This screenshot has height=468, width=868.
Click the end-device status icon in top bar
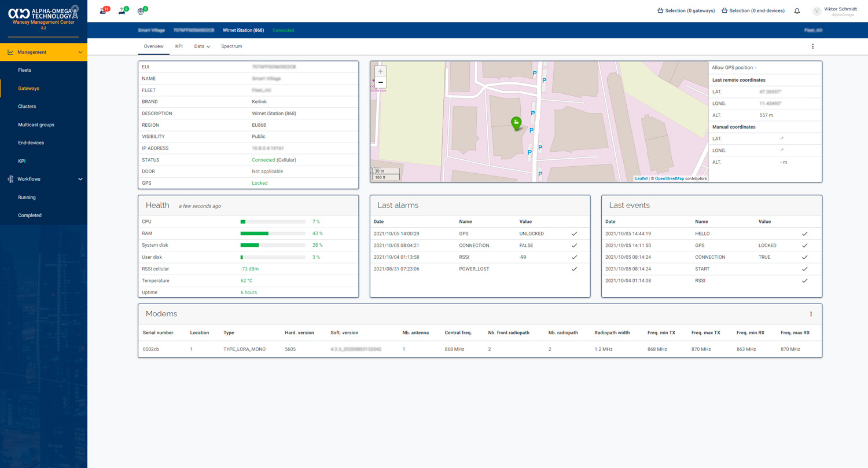(x=123, y=10)
